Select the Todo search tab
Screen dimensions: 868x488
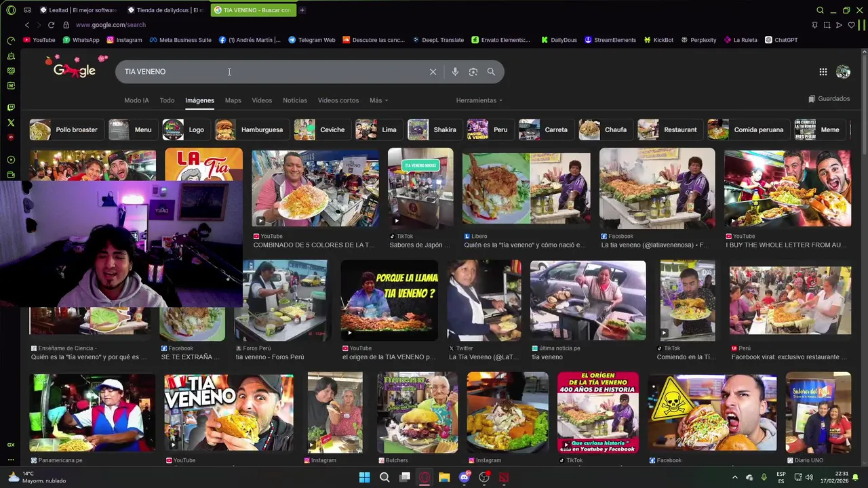tap(167, 100)
